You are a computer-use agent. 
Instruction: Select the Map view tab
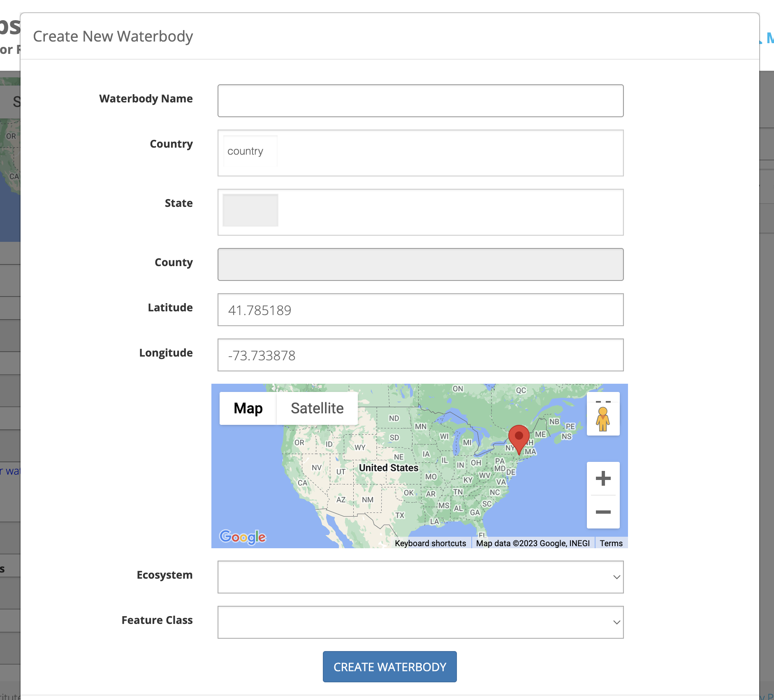coord(248,408)
